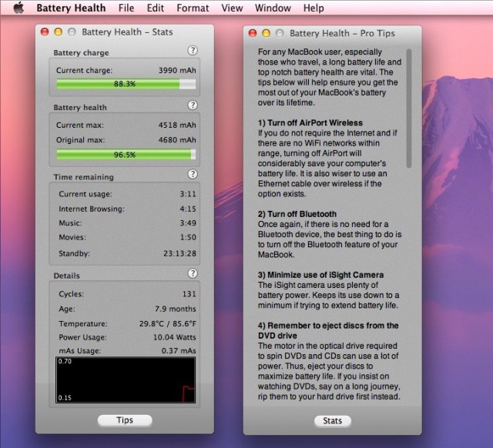493x448 pixels.
Task: Open the Format menu
Action: pyautogui.click(x=193, y=8)
